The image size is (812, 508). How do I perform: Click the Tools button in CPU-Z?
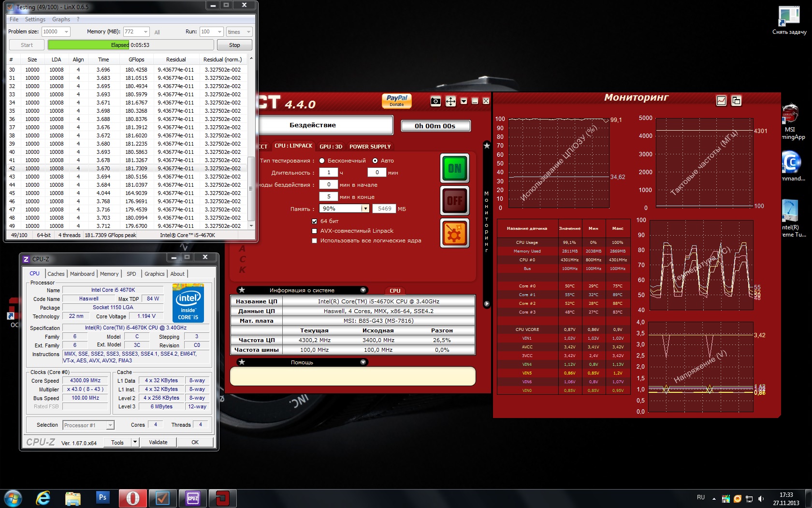pos(117,442)
